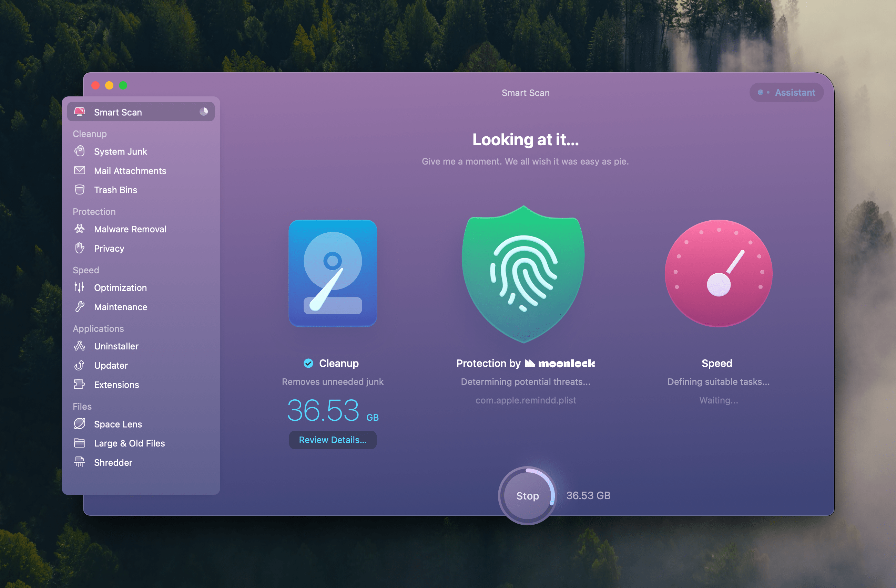Image resolution: width=896 pixels, height=588 pixels.
Task: Select the Maintenance wrench icon
Action: pyautogui.click(x=80, y=307)
